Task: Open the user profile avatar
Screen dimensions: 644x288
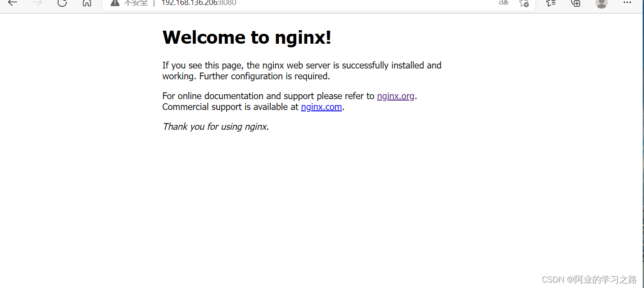Action: [x=601, y=3]
